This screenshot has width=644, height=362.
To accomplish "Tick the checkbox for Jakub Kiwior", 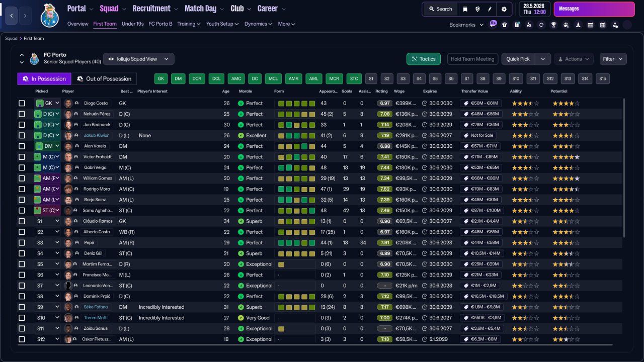I will click(22, 135).
